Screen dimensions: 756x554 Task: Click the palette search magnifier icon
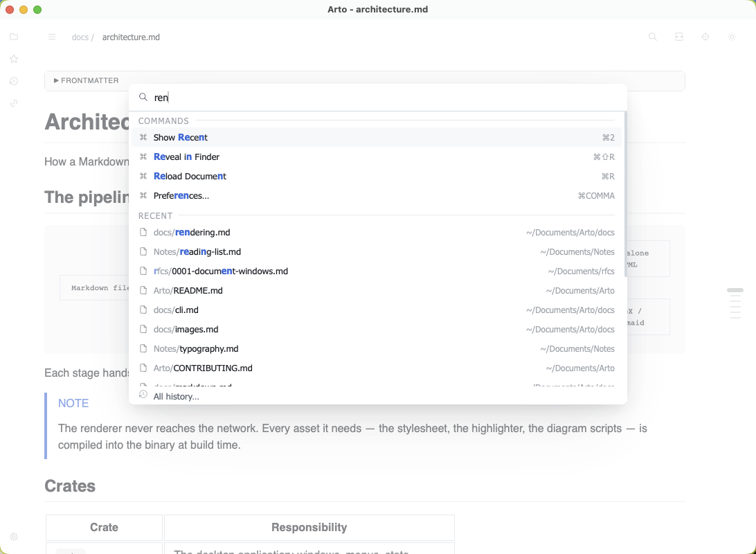[143, 97]
